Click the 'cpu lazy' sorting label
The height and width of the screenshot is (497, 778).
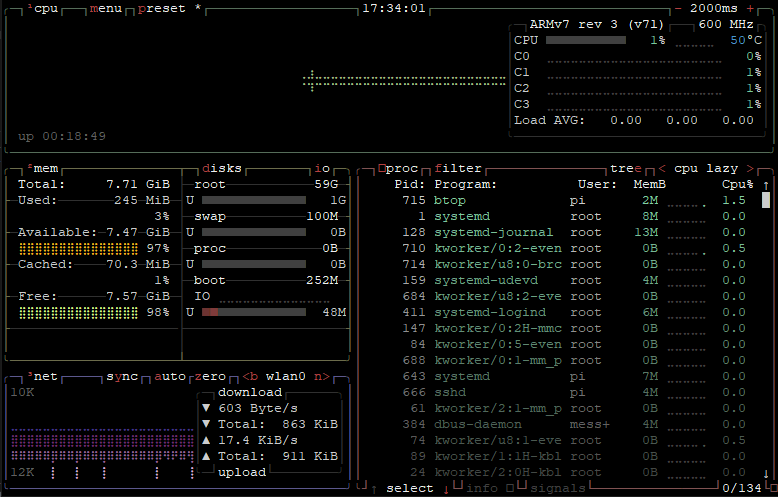click(706, 168)
